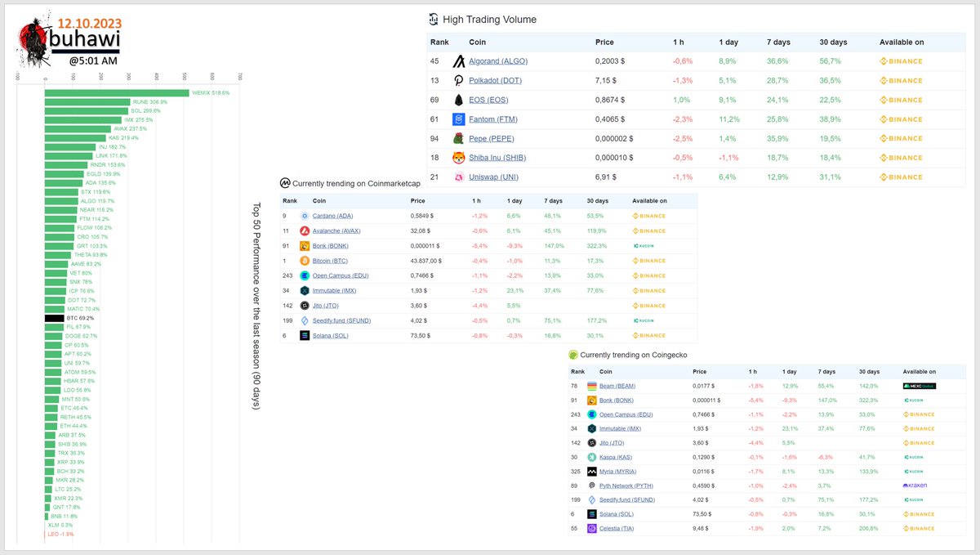Viewport: 980px width, 555px height.
Task: Open the Cardano (ADA) link
Action: tap(332, 216)
